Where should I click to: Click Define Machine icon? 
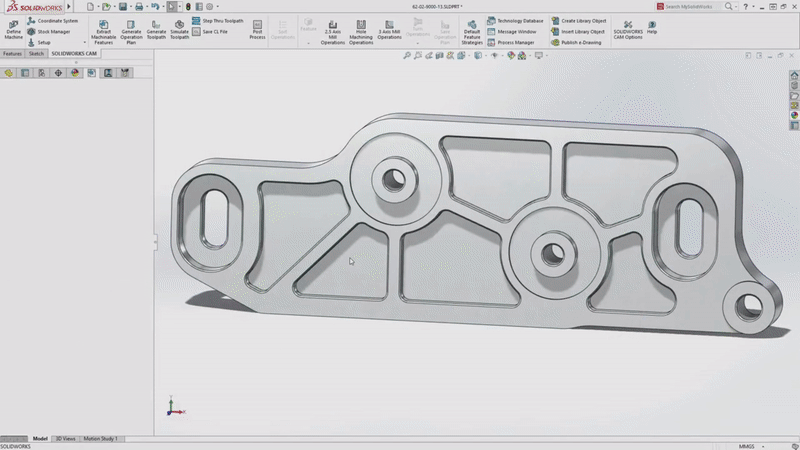(13, 26)
